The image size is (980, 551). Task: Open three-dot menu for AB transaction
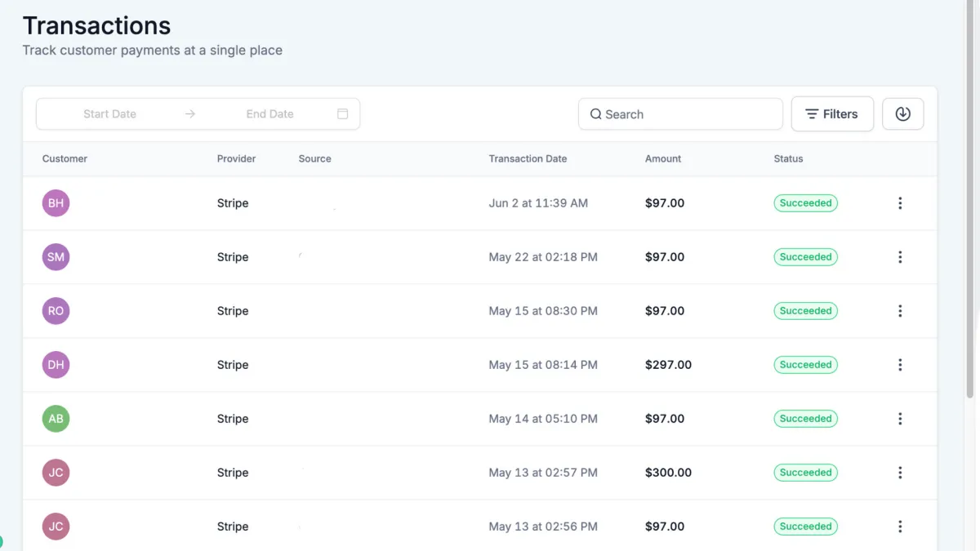tap(900, 419)
